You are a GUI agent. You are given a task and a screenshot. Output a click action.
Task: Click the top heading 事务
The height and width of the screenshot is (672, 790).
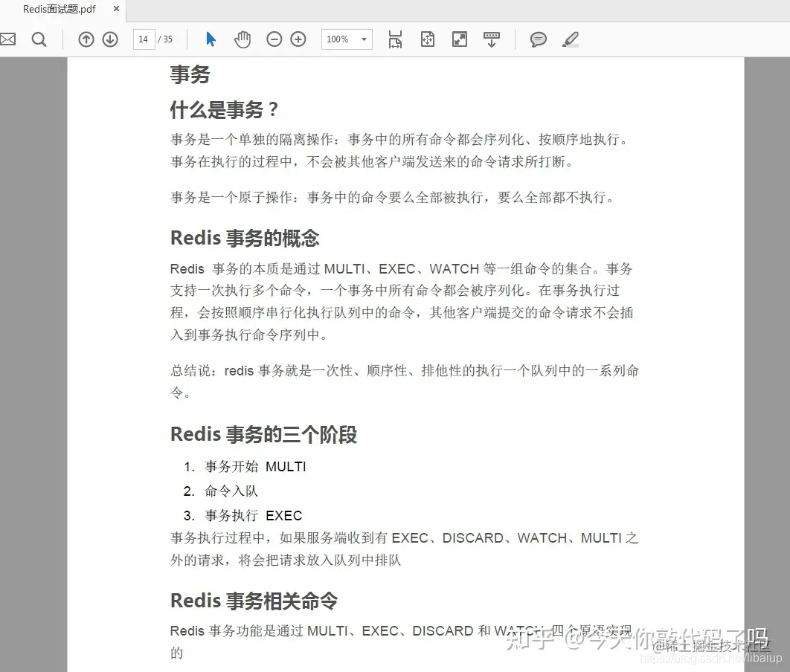pyautogui.click(x=190, y=74)
